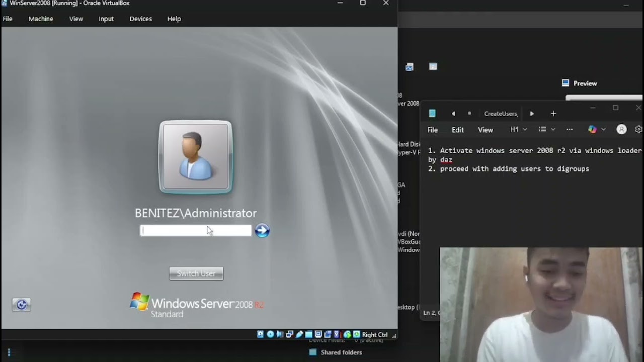644x362 pixels.
Task: Click the Switch User button
Action: coord(196,274)
